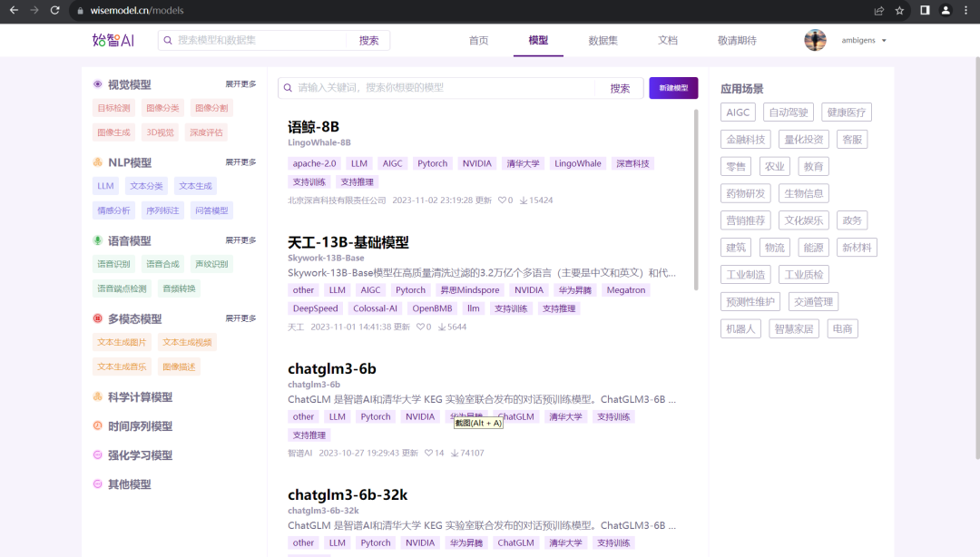Click the 搜索 button in top header
The image size is (980, 557).
368,40
